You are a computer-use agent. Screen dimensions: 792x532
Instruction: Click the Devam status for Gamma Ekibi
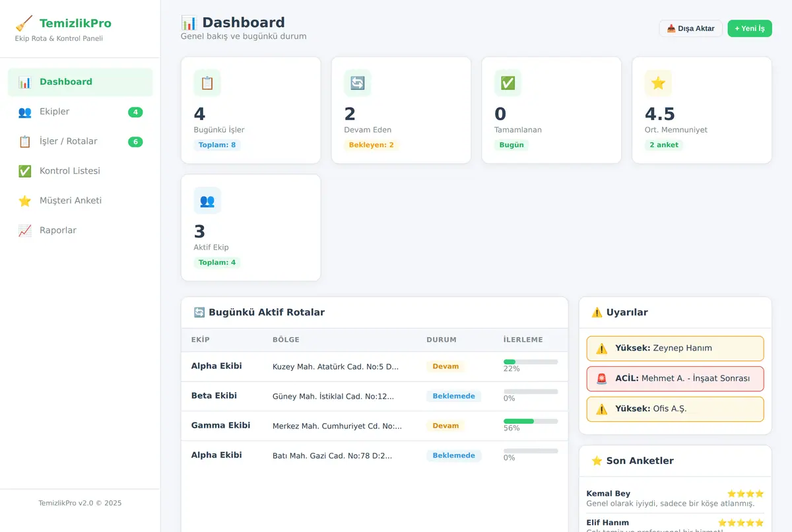coord(445,426)
